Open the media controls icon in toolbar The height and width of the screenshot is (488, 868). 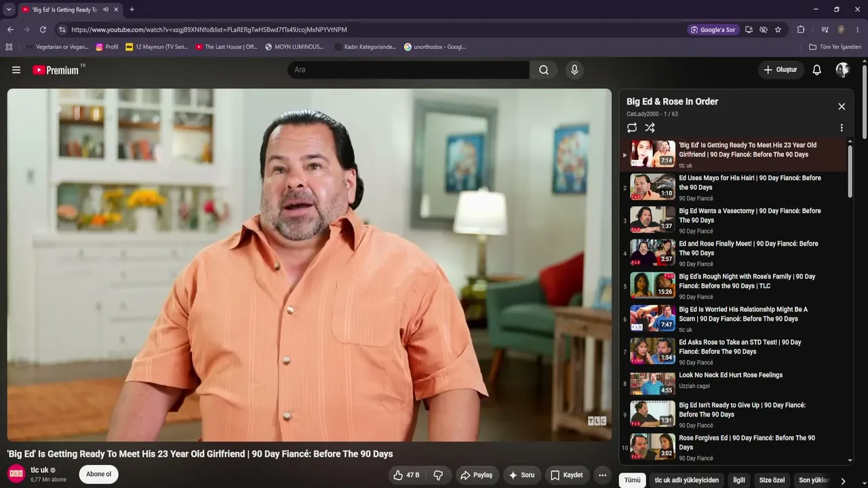click(825, 30)
